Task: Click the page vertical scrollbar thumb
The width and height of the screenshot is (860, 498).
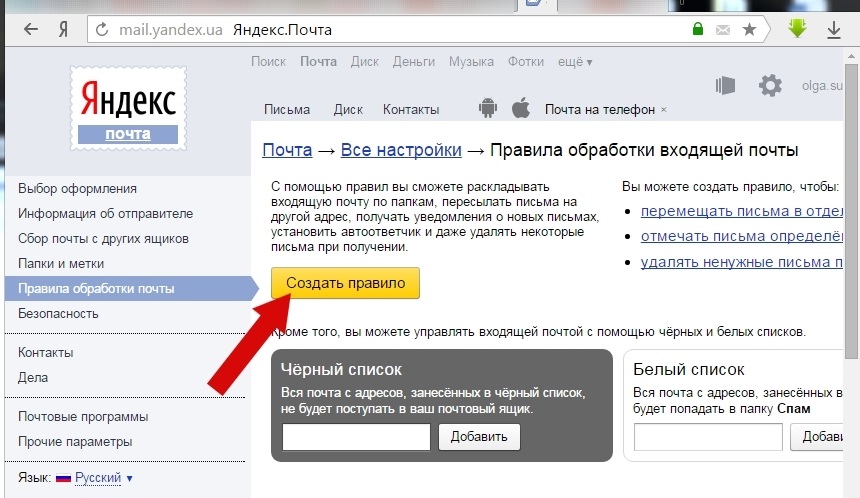Action: pos(851,211)
